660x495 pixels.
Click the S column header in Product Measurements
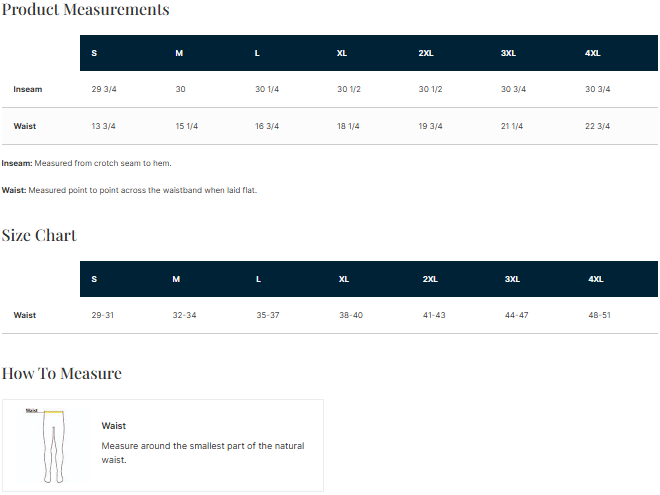click(x=94, y=53)
